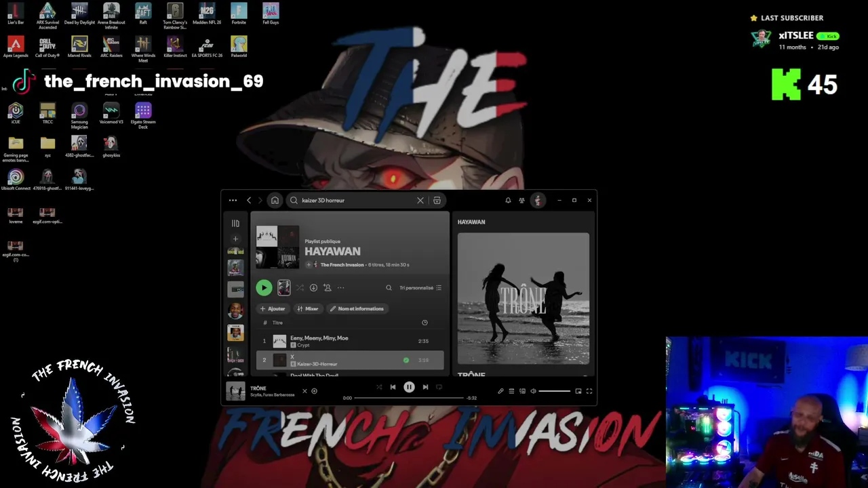The width and height of the screenshot is (868, 488).
Task: Open the Fortnite desktop shortcut
Action: 239,14
